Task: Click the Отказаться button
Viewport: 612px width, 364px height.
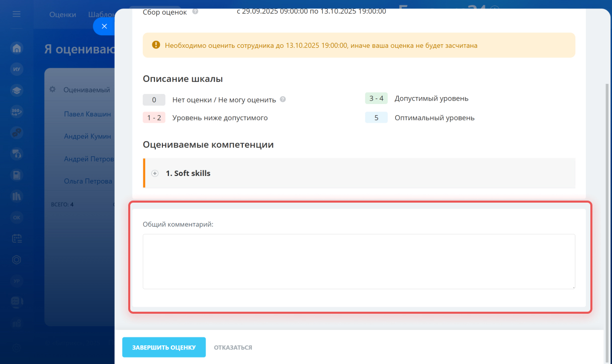Action: (x=233, y=347)
